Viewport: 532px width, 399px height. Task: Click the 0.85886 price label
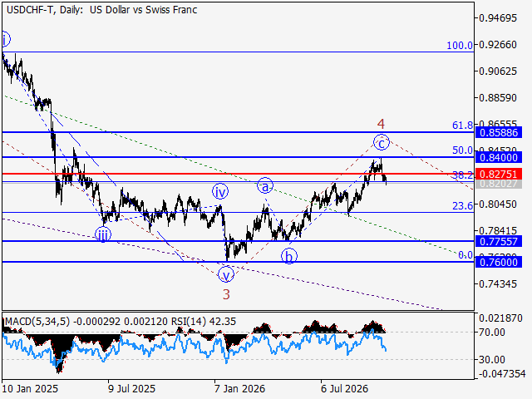coord(499,132)
